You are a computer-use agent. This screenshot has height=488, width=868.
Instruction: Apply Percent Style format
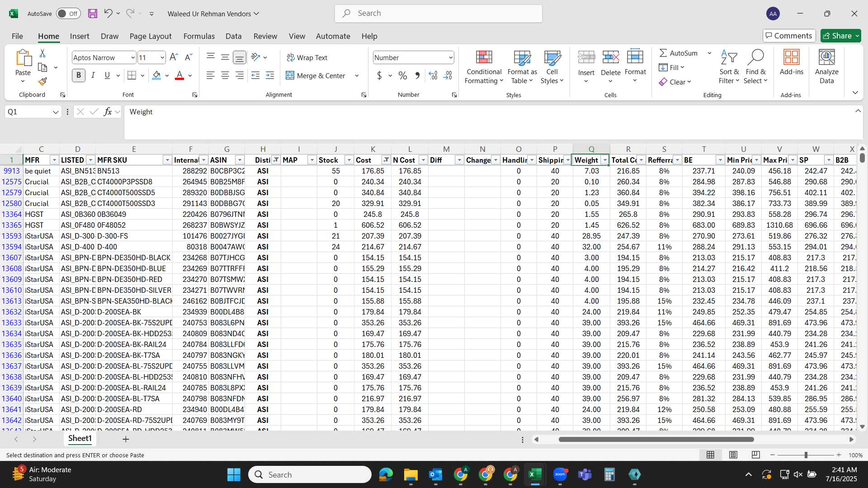click(x=403, y=76)
